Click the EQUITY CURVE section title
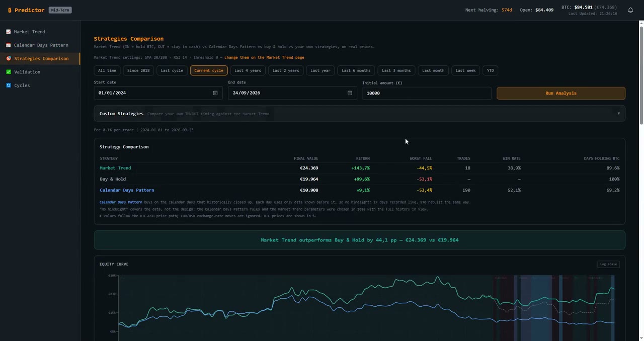This screenshot has width=644, height=341. click(114, 264)
